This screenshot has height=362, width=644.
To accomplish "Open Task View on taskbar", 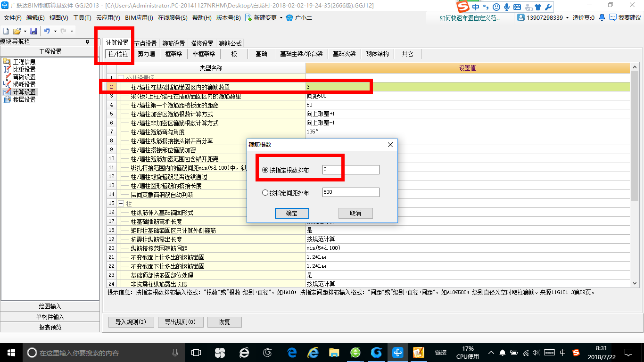I will 196,353.
